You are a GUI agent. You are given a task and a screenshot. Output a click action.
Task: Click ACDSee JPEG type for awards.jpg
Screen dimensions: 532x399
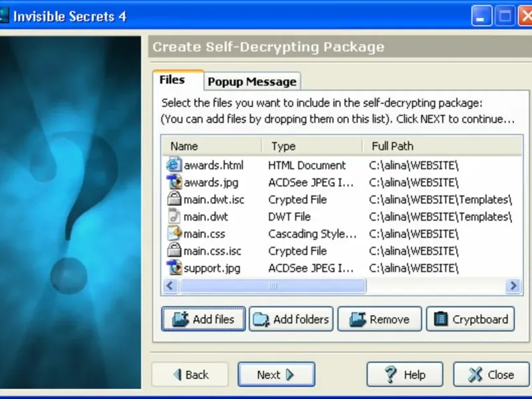coord(311,182)
